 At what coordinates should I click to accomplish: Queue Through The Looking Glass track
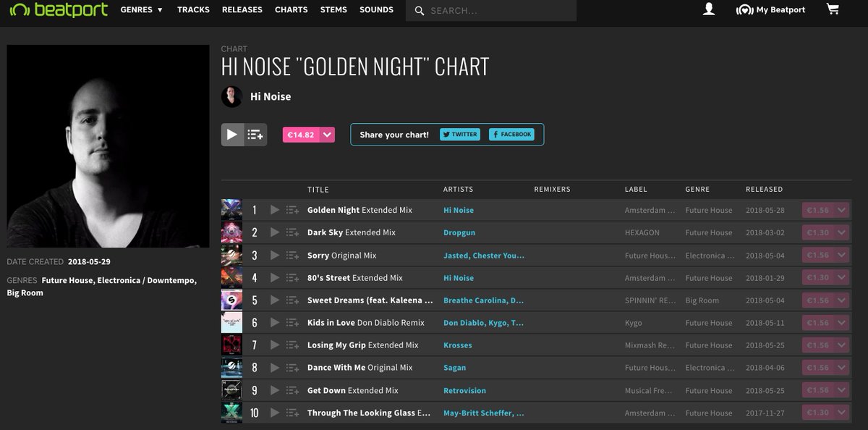[292, 413]
